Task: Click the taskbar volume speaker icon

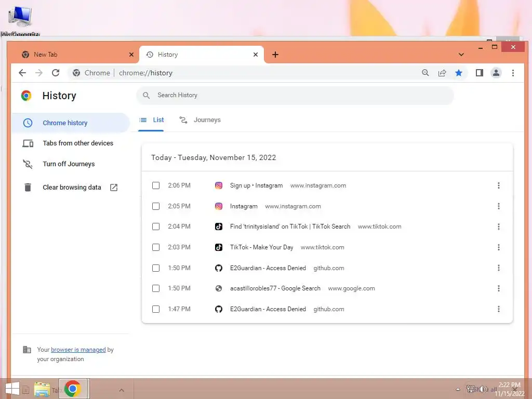Action: [483, 389]
